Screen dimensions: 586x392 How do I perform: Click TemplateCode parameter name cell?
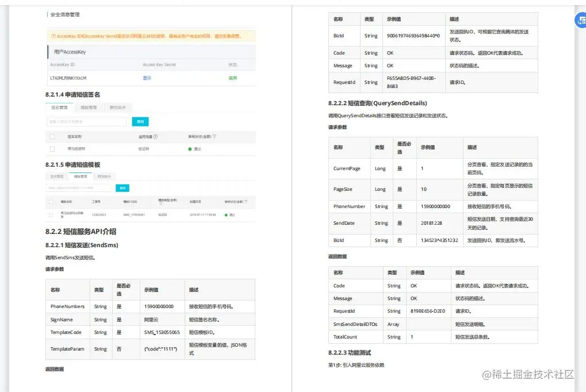pyautogui.click(x=68, y=332)
